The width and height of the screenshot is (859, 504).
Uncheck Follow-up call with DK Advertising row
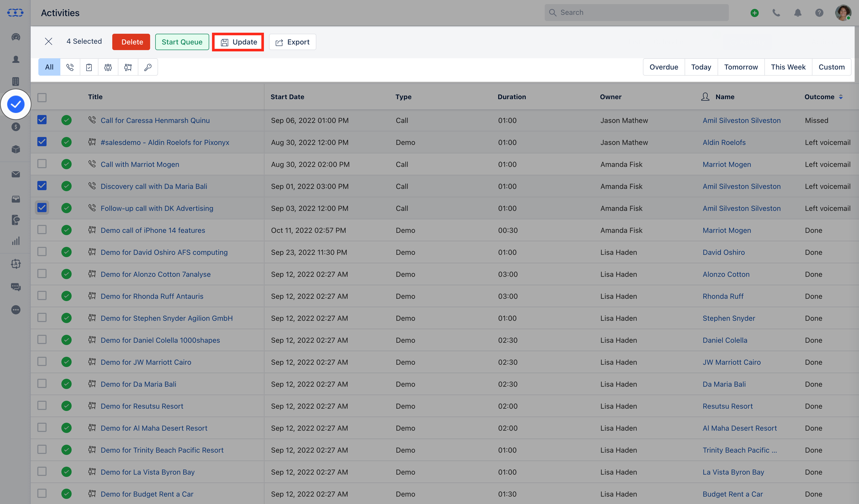pyautogui.click(x=42, y=208)
